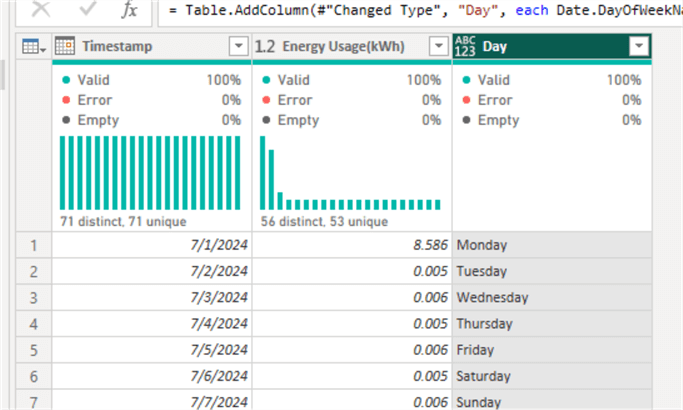The width and height of the screenshot is (683, 410).
Task: Click the fx function icon
Action: click(130, 11)
